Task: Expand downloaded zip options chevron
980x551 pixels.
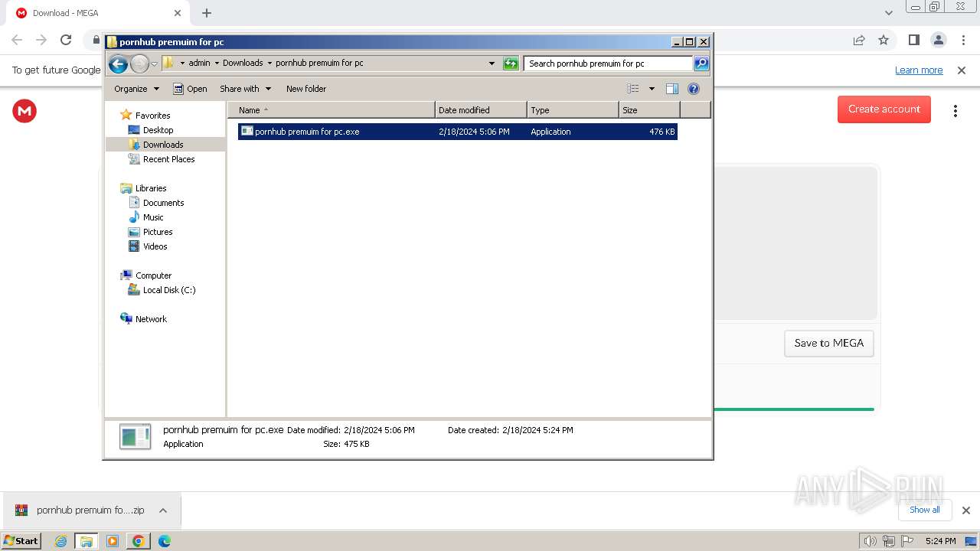Action: pos(163,510)
